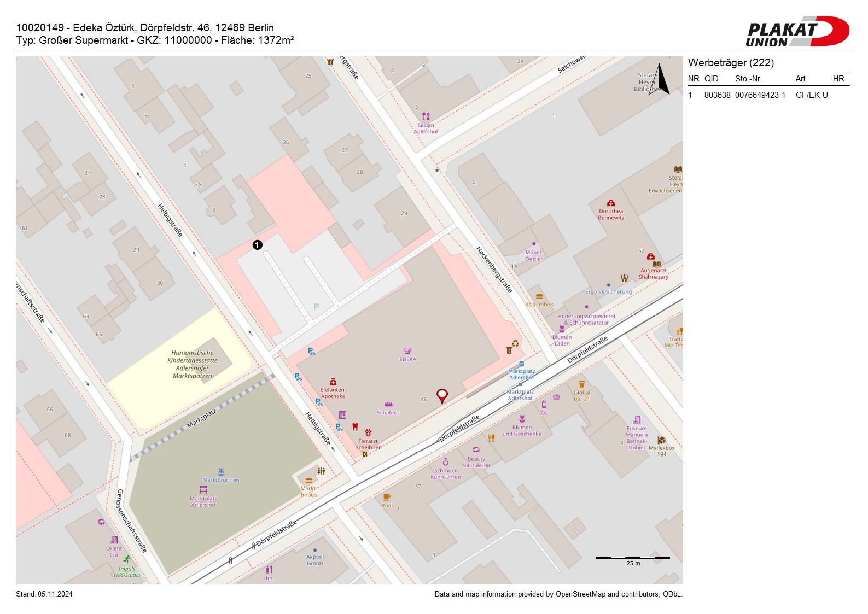Click the Sto.-Nr. column header
The image size is (868, 614).
(x=748, y=79)
